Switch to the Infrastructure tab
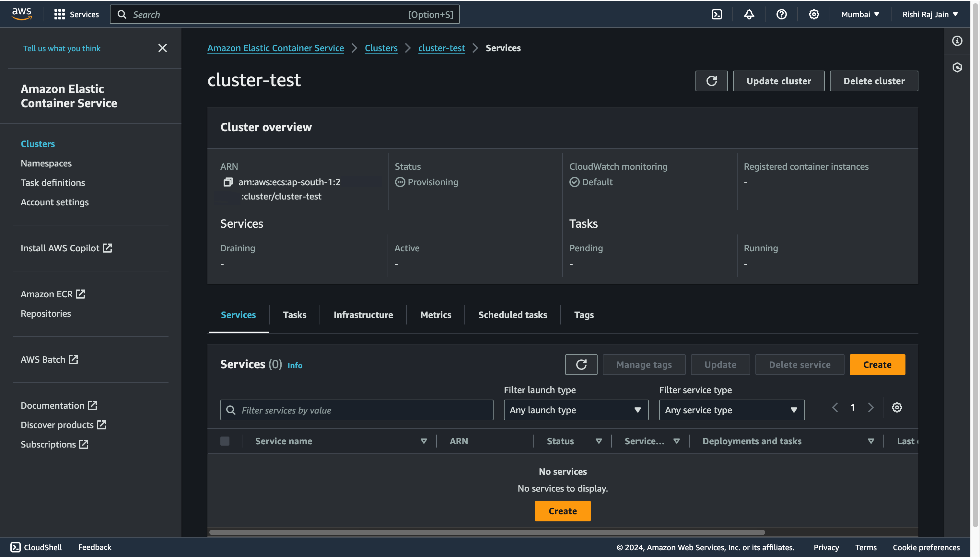 coord(363,315)
